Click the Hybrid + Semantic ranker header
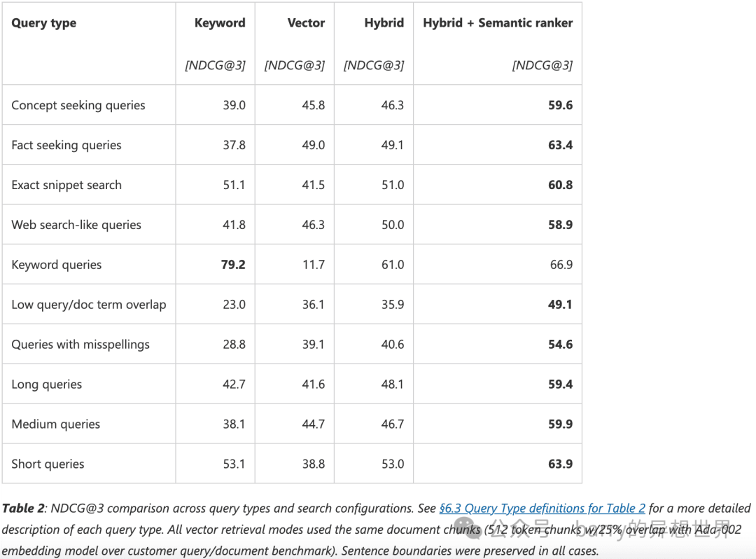The height and width of the screenshot is (559, 756). click(498, 23)
